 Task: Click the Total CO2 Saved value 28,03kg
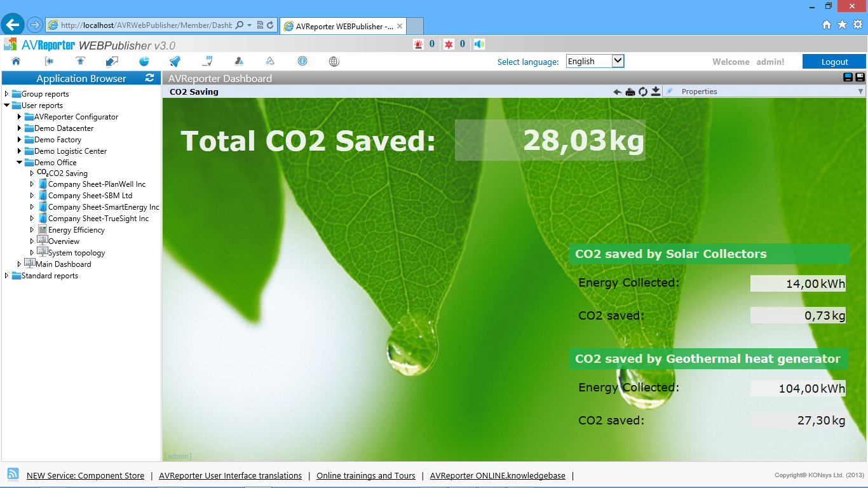coord(550,140)
